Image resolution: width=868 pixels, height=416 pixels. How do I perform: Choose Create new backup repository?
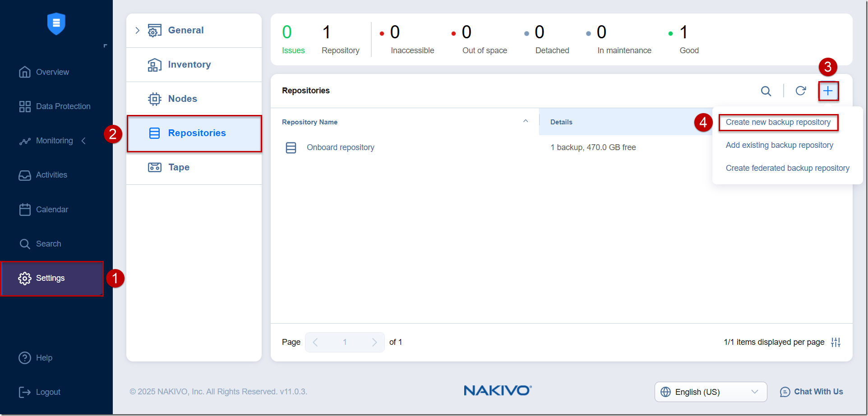[x=778, y=122]
